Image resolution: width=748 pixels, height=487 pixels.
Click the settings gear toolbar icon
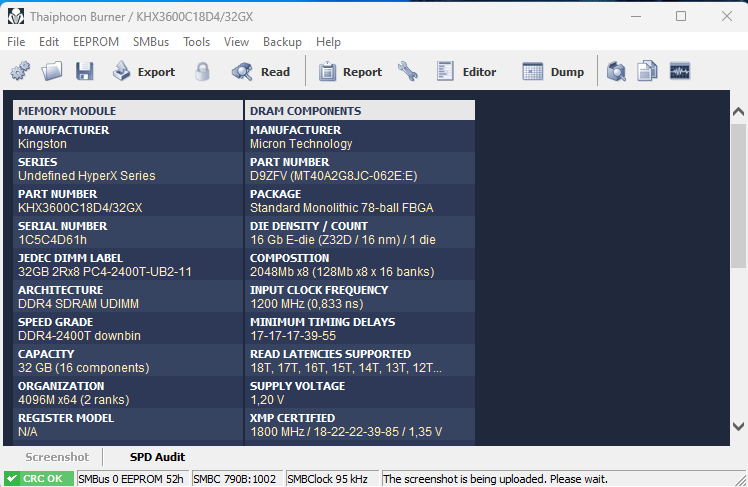pyautogui.click(x=20, y=72)
